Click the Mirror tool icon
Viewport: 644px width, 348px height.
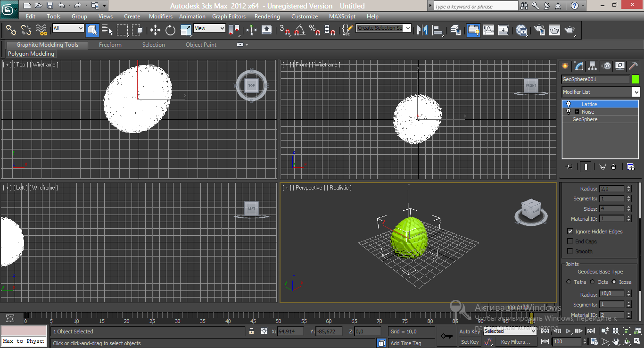pos(422,30)
